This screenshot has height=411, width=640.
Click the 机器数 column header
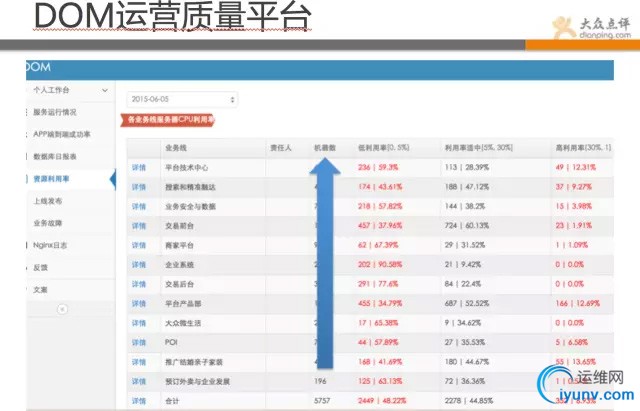(x=324, y=148)
